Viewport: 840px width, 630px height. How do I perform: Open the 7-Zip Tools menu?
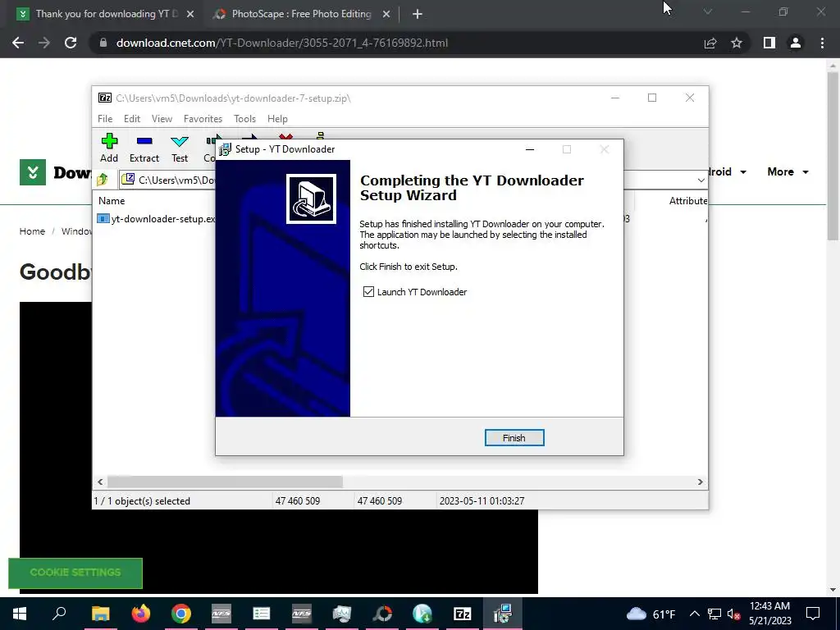244,118
